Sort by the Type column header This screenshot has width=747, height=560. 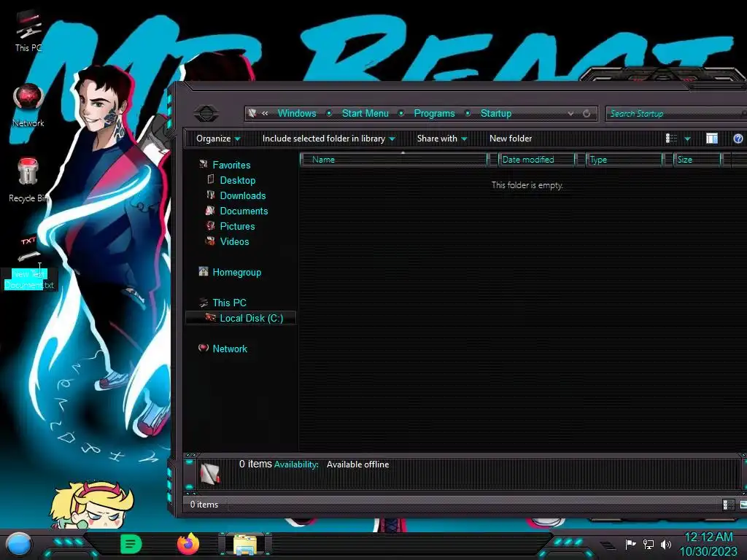(x=624, y=160)
